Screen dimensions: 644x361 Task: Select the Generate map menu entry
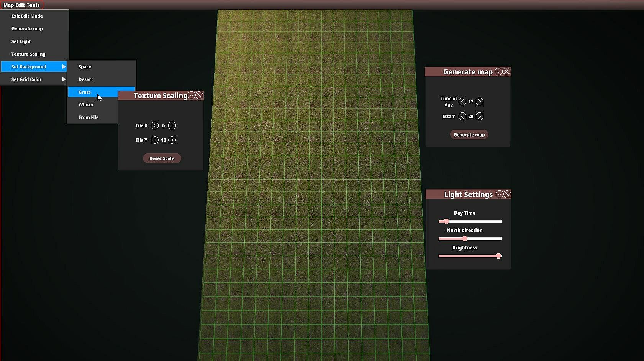point(34,29)
